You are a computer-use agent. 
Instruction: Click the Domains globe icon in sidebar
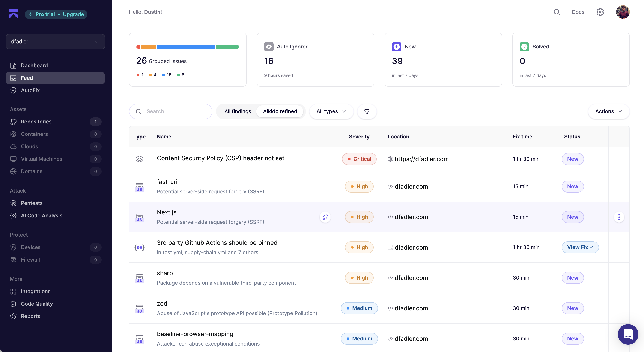(13, 171)
